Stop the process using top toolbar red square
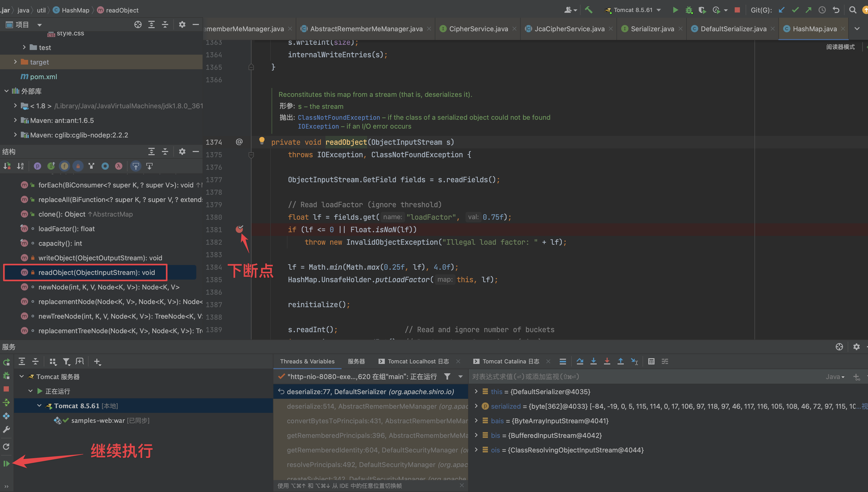This screenshot has width=868, height=492. (737, 10)
